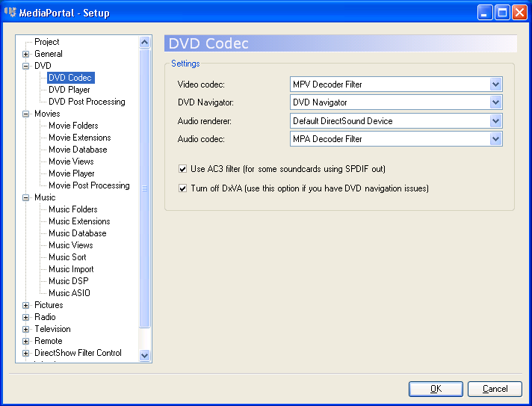
Task: Click the Cancel button
Action: [495, 389]
